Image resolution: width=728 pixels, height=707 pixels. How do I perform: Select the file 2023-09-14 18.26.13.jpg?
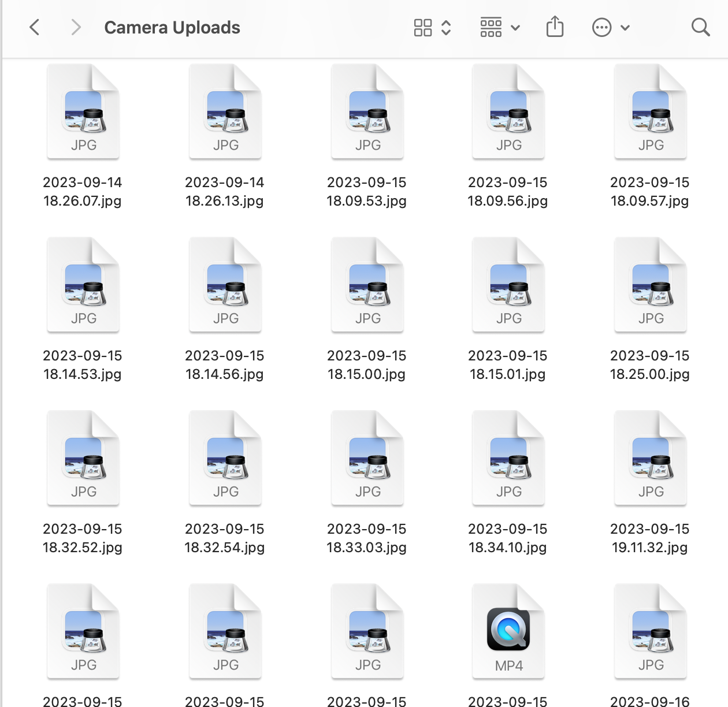tap(225, 111)
